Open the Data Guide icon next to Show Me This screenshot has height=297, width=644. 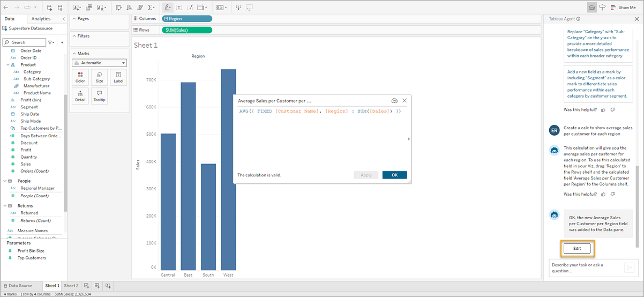pyautogui.click(x=602, y=8)
